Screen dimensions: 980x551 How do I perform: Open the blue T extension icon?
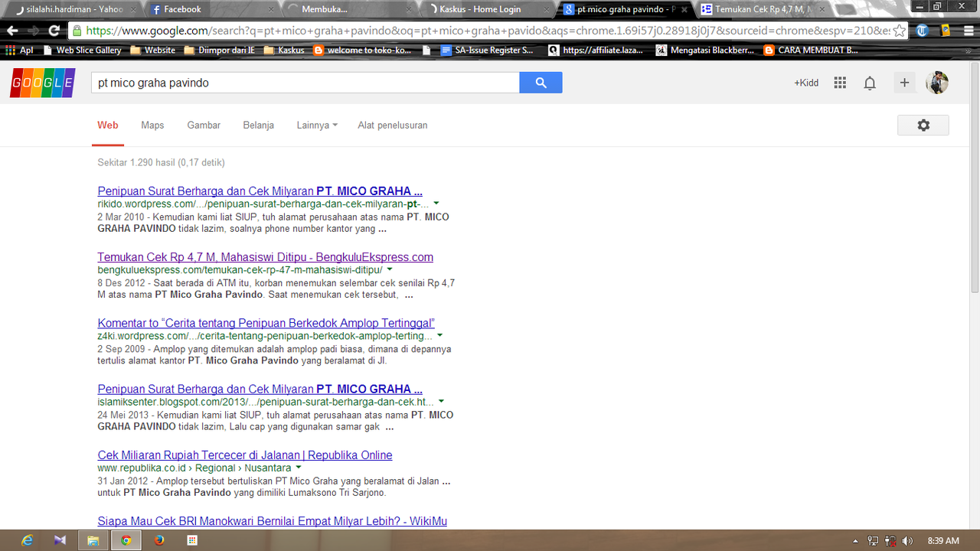923,31
